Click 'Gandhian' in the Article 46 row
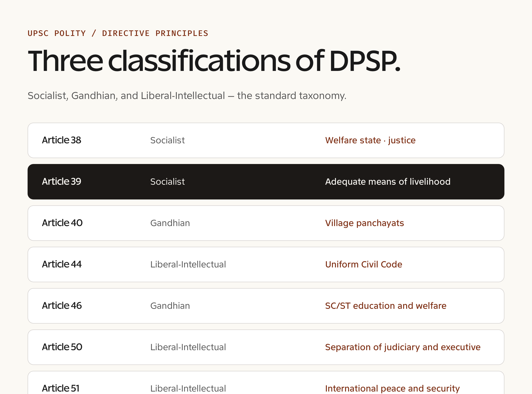 (x=170, y=306)
